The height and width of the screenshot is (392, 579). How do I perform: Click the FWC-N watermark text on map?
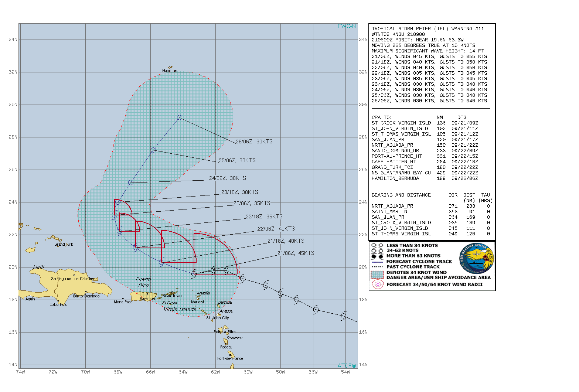point(347,26)
